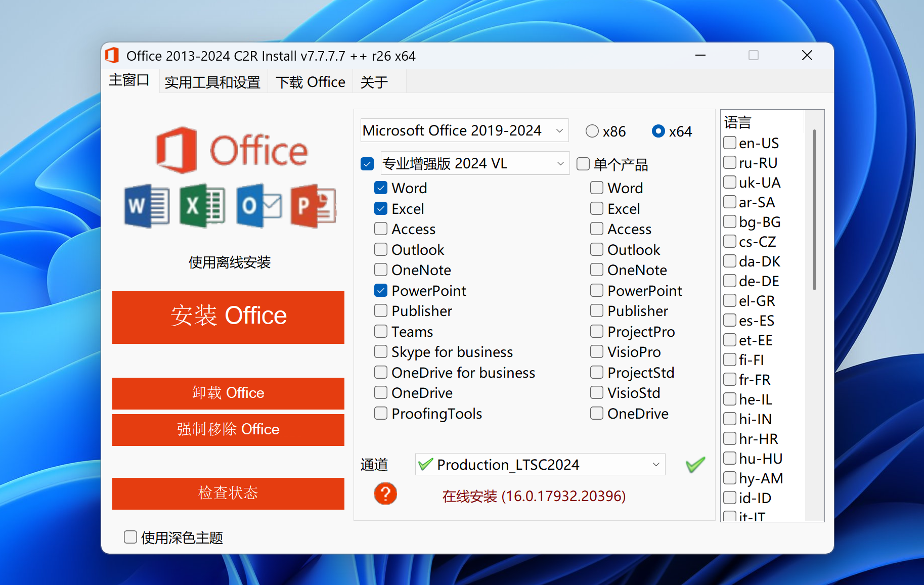Click the 安装 Office button
This screenshot has width=924, height=585.
(x=228, y=317)
